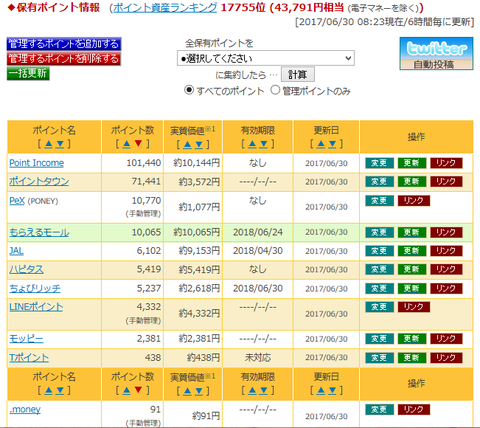
Task: Click リンク button in LINEポイント row
Action: pyautogui.click(x=414, y=307)
